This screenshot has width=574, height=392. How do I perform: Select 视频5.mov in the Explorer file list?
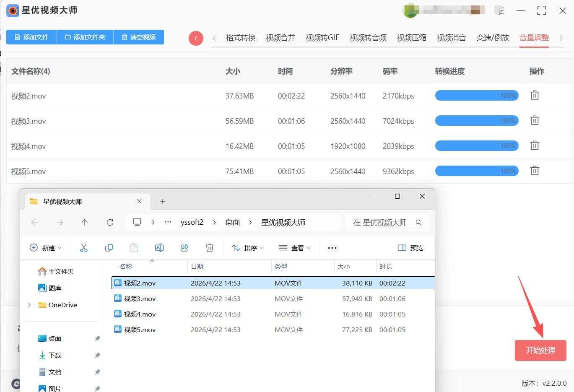pos(273,330)
